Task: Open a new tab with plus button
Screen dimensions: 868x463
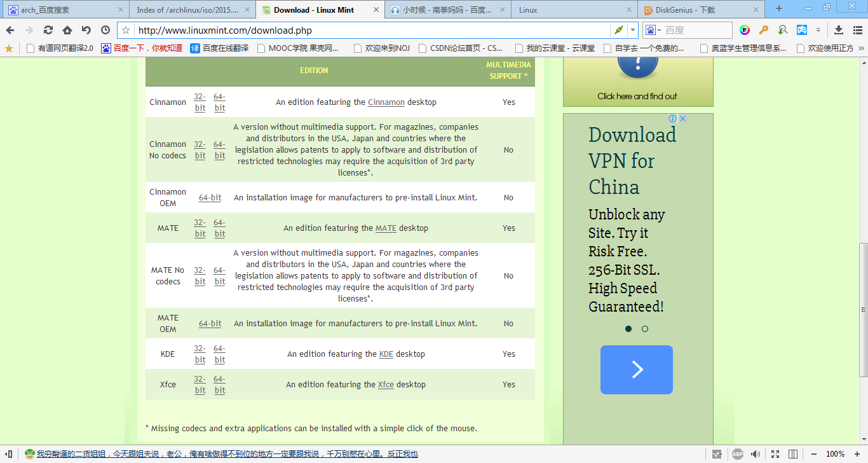Action: point(779,9)
